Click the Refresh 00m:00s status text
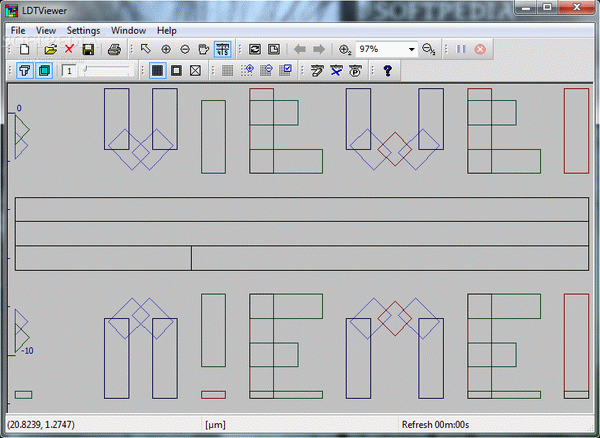This screenshot has width=600, height=438. click(x=435, y=425)
